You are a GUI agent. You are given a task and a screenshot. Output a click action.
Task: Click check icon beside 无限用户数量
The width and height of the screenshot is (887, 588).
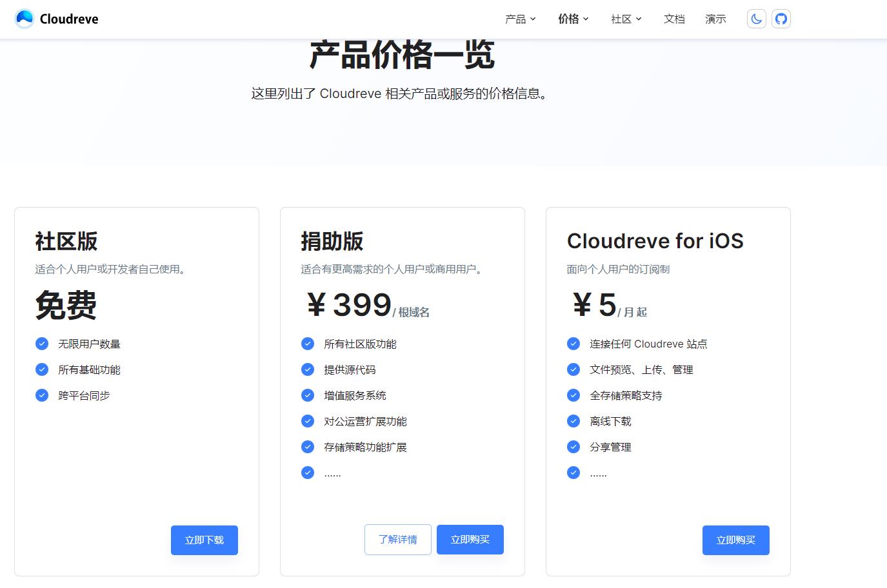[x=42, y=344]
